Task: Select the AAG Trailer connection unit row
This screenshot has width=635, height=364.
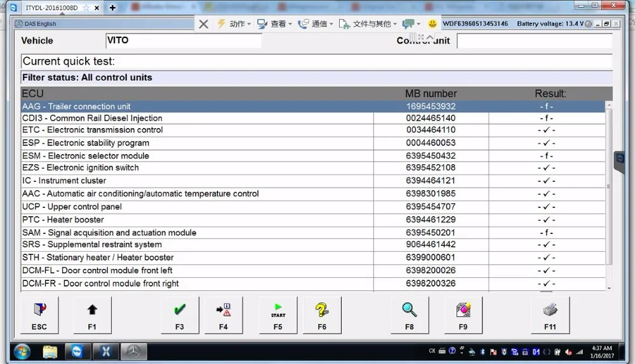Action: pyautogui.click(x=313, y=107)
